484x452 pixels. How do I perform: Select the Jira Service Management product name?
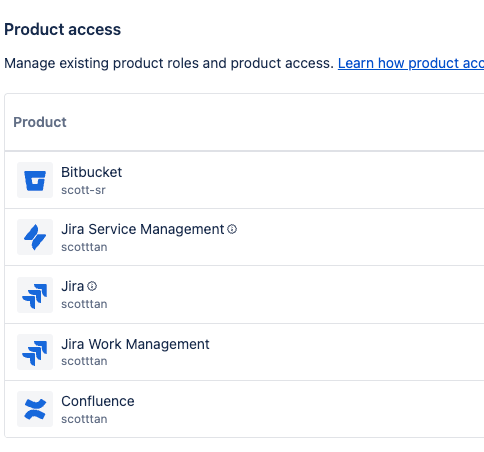[143, 229]
